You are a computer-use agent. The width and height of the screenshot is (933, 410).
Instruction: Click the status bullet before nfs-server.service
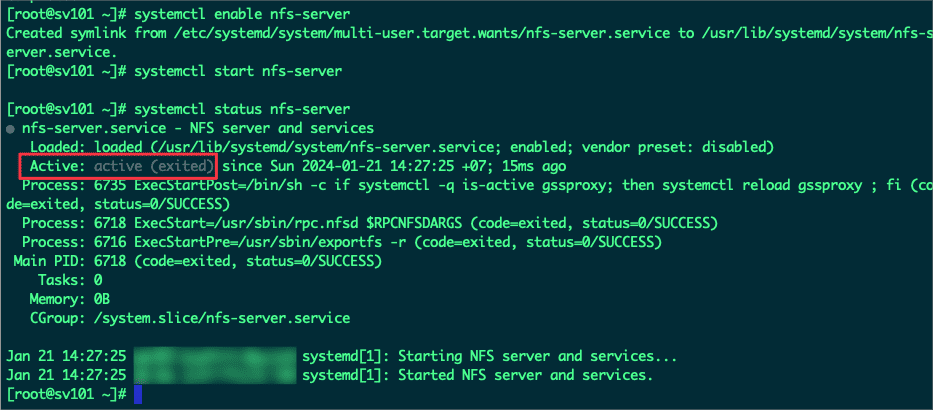point(11,129)
